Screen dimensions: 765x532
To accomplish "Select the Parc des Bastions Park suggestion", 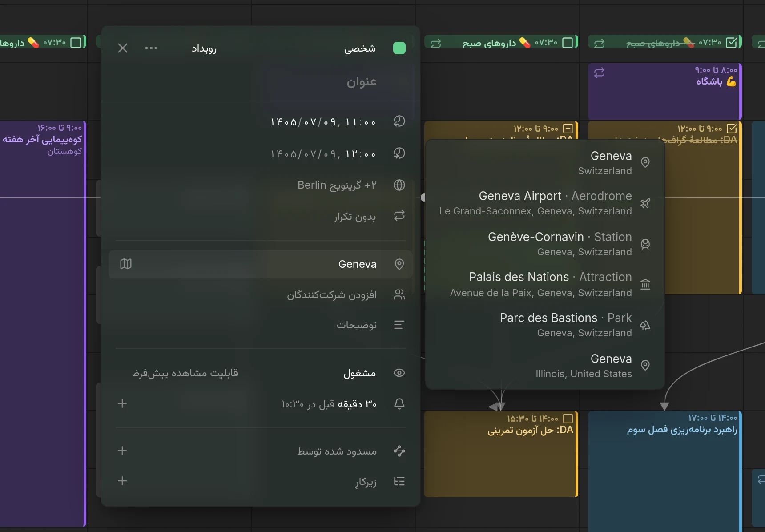I will point(545,325).
